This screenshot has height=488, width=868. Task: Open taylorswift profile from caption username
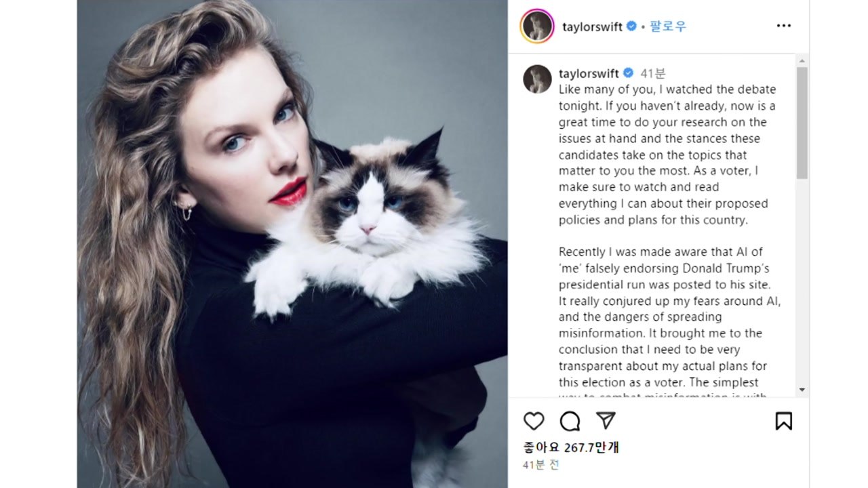point(589,73)
